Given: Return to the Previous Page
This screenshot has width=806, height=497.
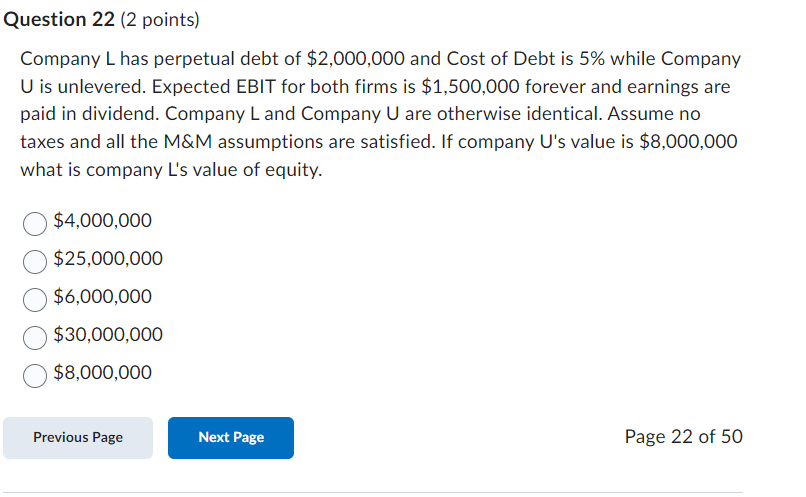Looking at the screenshot, I should [x=78, y=438].
